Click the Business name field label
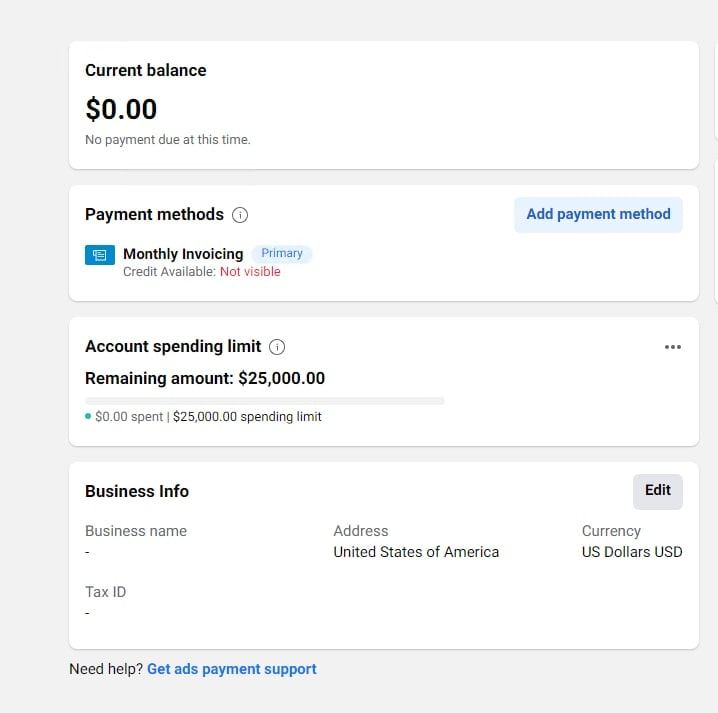This screenshot has height=713, width=718. tap(136, 531)
